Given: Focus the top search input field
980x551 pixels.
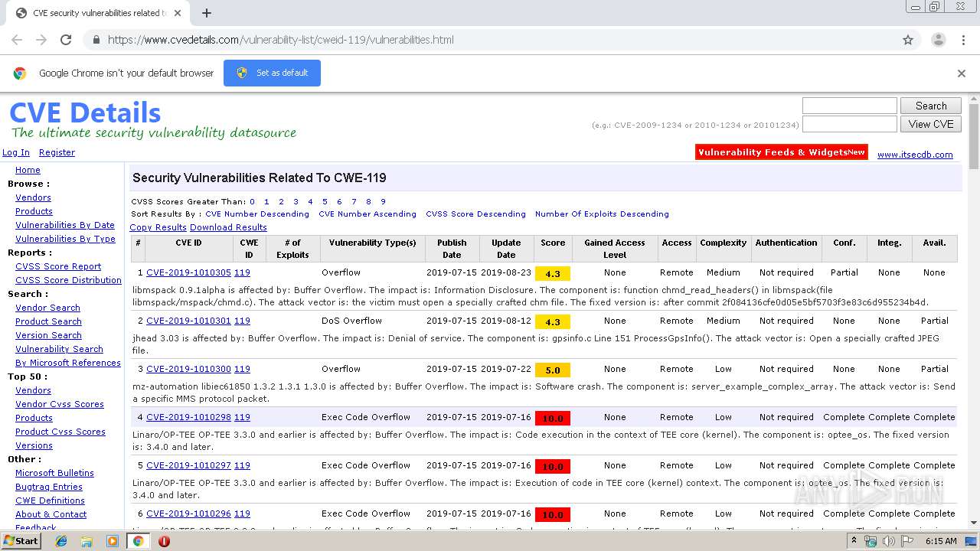Looking at the screenshot, I should (x=849, y=106).
